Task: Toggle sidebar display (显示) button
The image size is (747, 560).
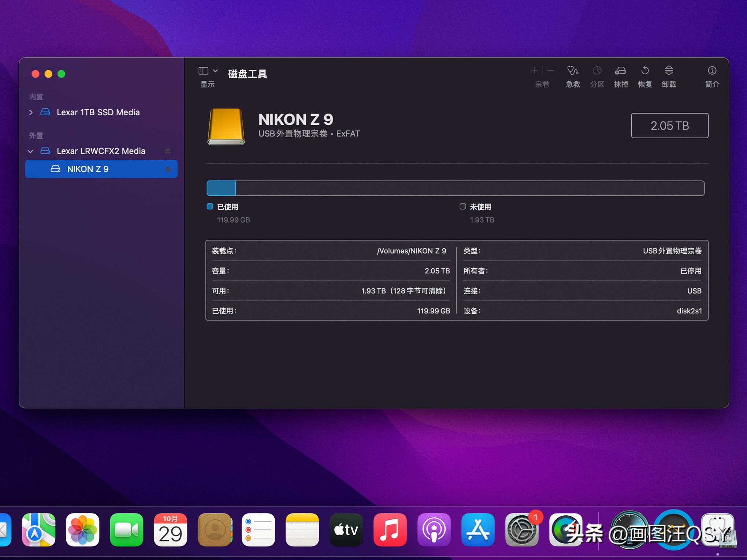Action: pos(204,71)
